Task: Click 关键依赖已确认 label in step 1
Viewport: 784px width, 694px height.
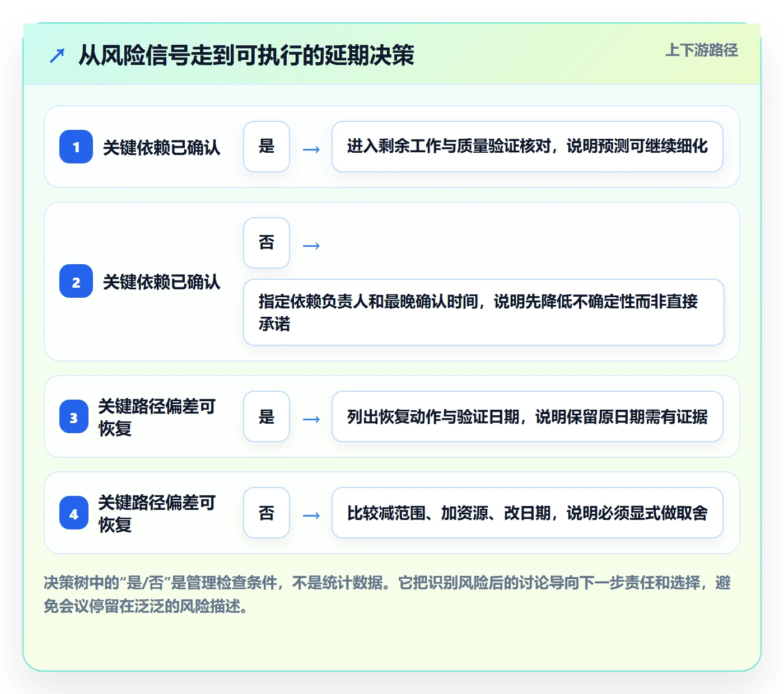Action: point(162,147)
